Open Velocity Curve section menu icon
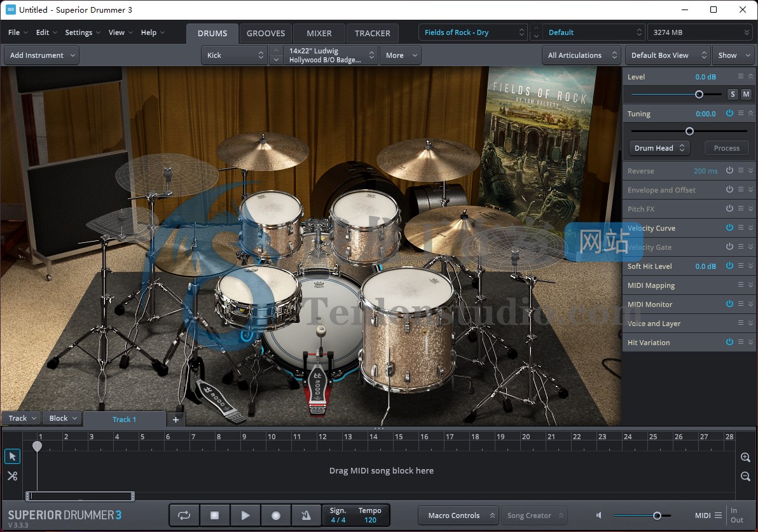 741,227
